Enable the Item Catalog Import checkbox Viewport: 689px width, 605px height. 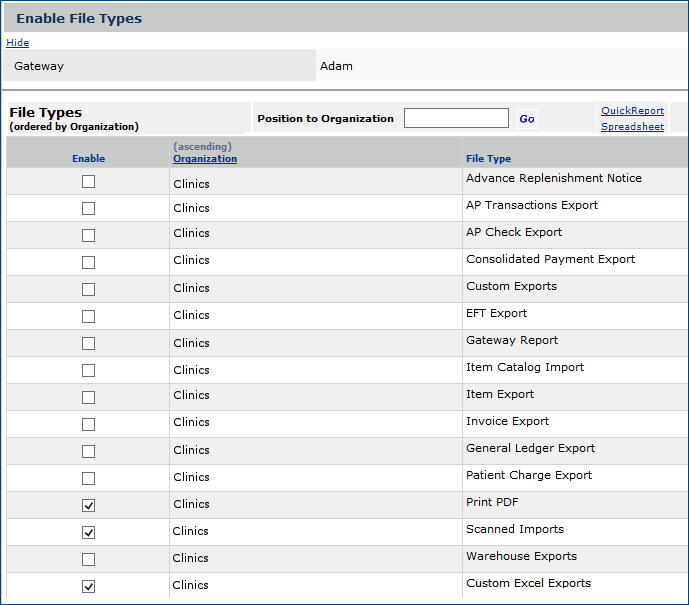(x=89, y=371)
